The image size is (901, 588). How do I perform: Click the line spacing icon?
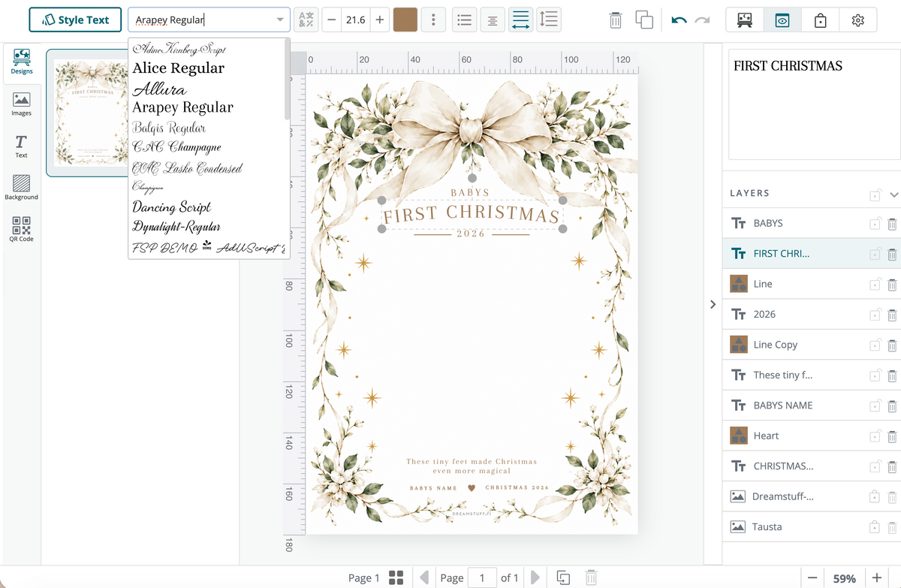coord(549,20)
